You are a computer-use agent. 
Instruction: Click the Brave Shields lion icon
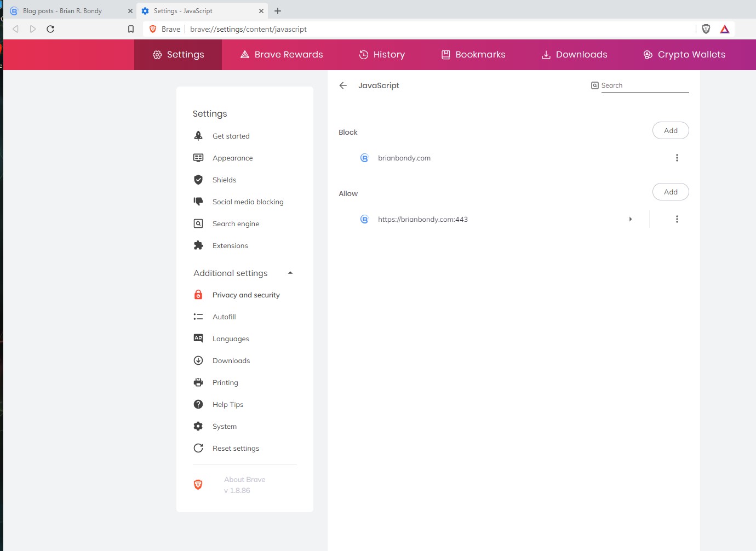pyautogui.click(x=706, y=29)
